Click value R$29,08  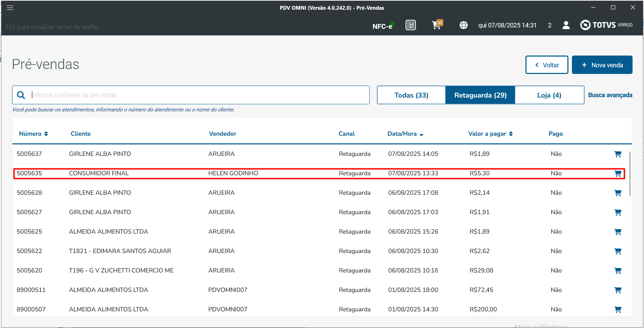pyautogui.click(x=481, y=270)
